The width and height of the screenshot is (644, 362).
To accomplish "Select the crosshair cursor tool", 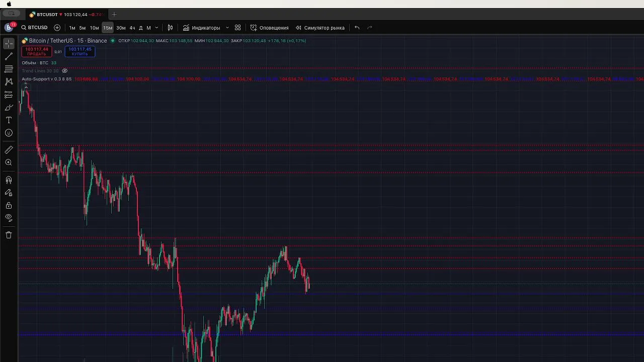I will pos(9,44).
